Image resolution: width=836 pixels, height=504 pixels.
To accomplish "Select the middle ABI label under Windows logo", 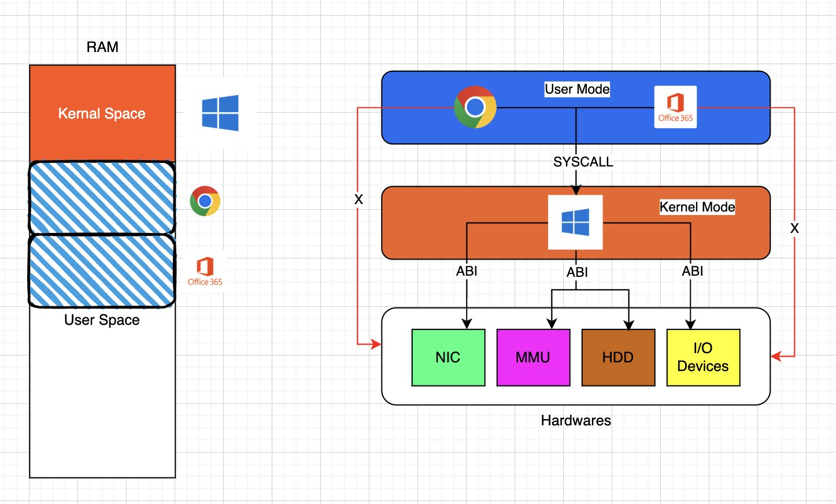I will (x=577, y=272).
